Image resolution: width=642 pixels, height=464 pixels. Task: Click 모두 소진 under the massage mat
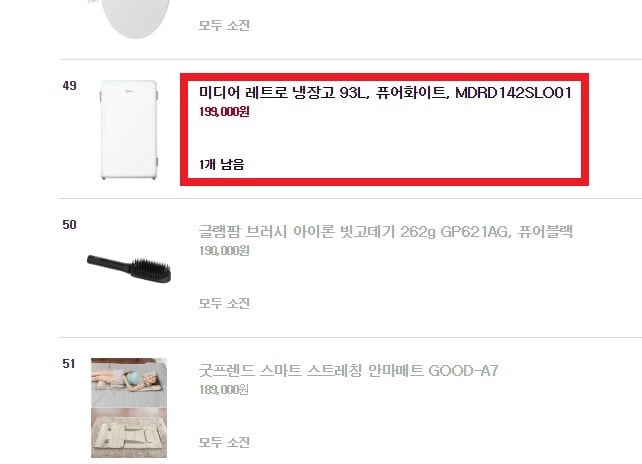pyautogui.click(x=224, y=442)
